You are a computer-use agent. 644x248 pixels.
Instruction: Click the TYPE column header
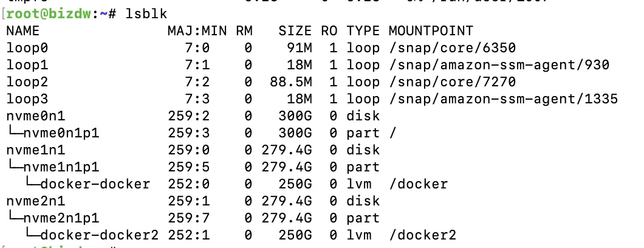click(363, 30)
